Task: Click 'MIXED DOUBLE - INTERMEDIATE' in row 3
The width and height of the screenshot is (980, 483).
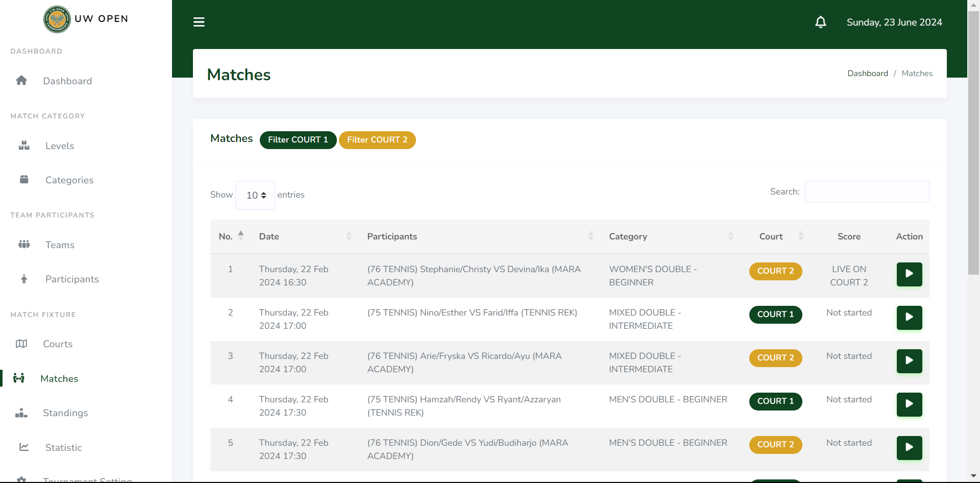Action: pos(645,363)
